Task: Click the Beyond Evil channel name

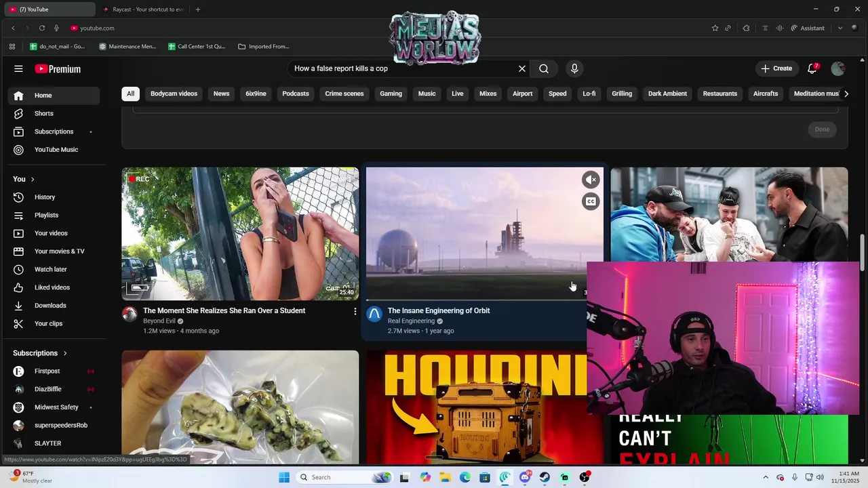Action: (159, 321)
